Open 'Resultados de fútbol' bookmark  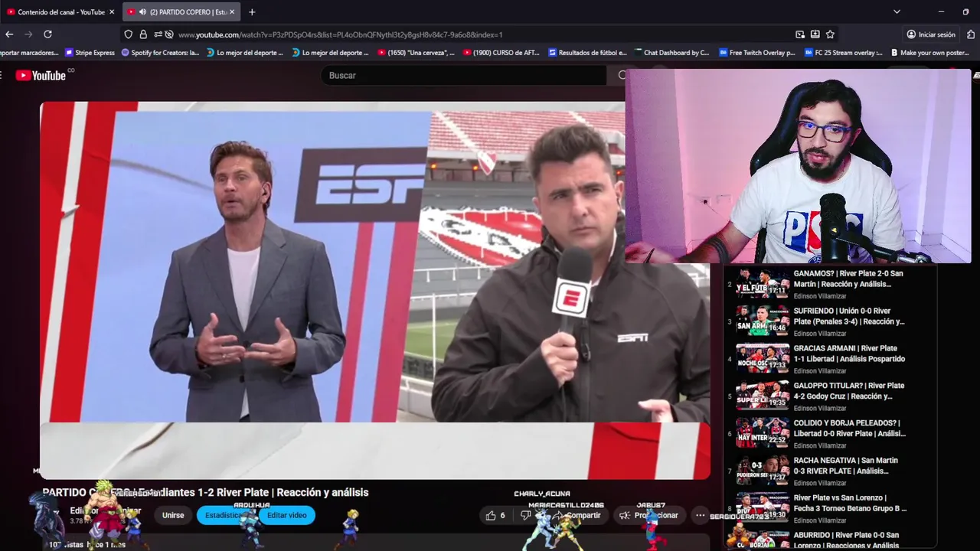tap(587, 53)
